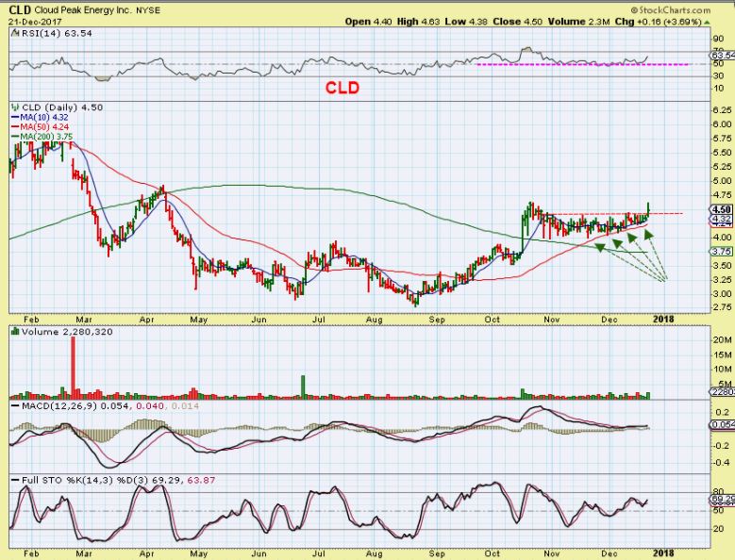Click the 6.25 price axis label

(722, 110)
